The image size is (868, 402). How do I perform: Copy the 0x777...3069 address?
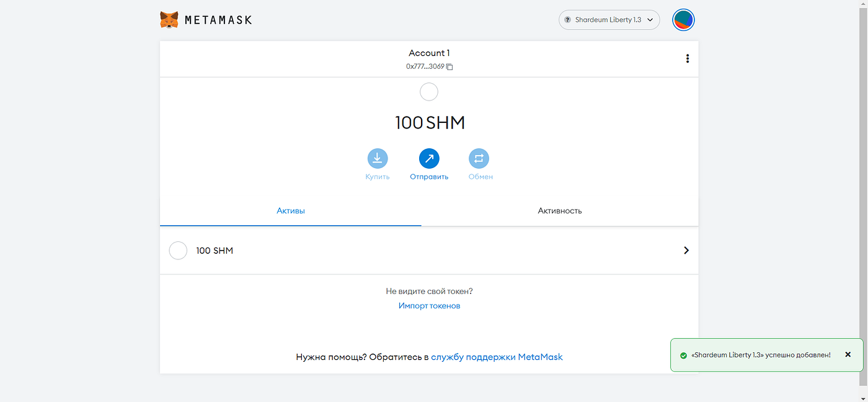click(x=450, y=67)
